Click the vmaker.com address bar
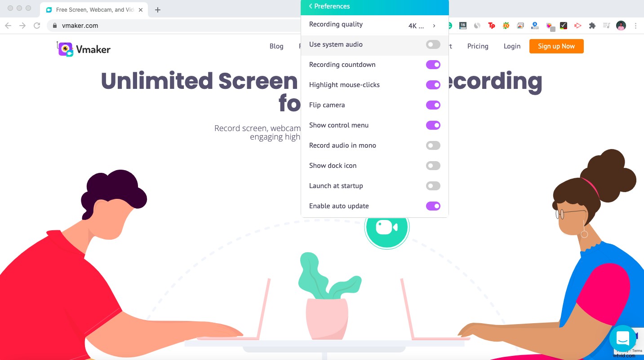The width and height of the screenshot is (644, 360). tap(80, 26)
